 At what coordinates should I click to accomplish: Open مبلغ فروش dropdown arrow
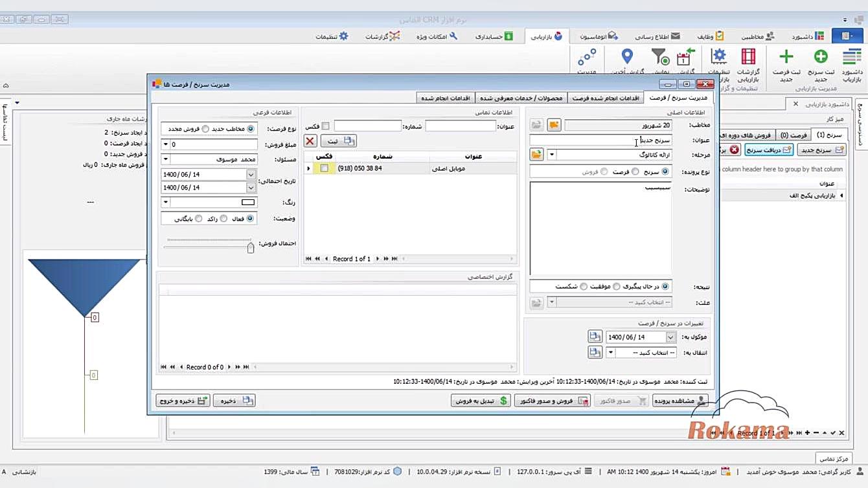pos(165,144)
